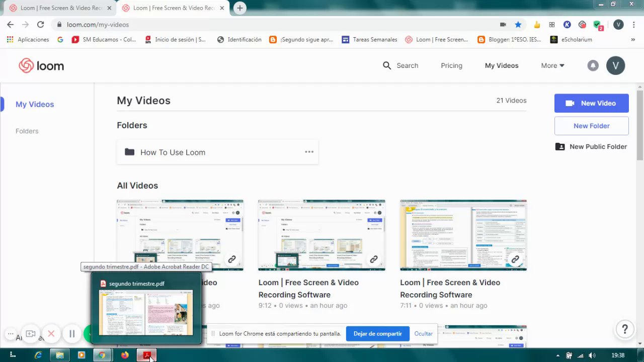
Task: Go back in browser history
Action: (x=10, y=24)
